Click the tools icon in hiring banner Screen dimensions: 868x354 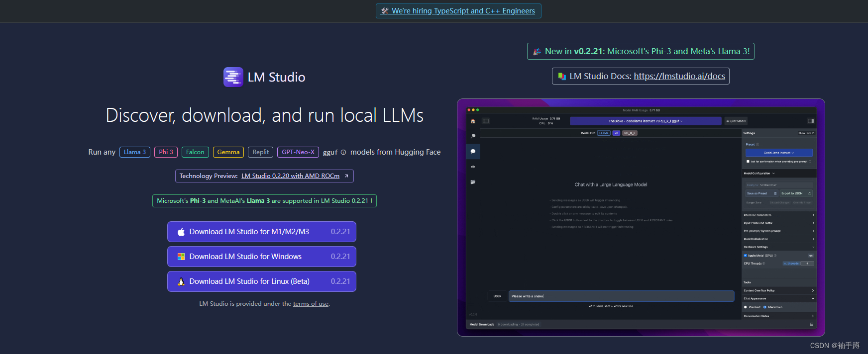(385, 11)
